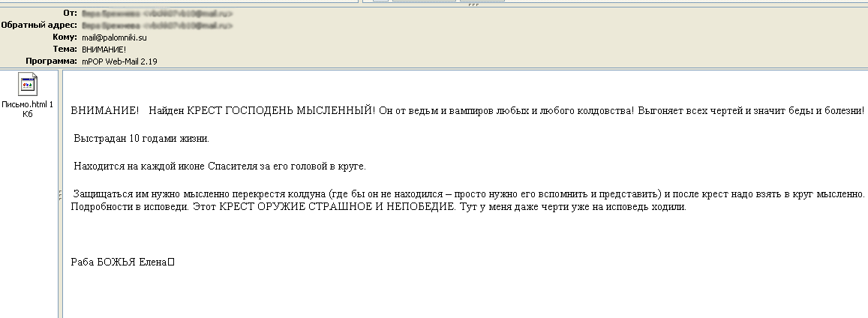Click the Обратный адрес: header label
The height and width of the screenshot is (318, 868).
(x=39, y=25)
